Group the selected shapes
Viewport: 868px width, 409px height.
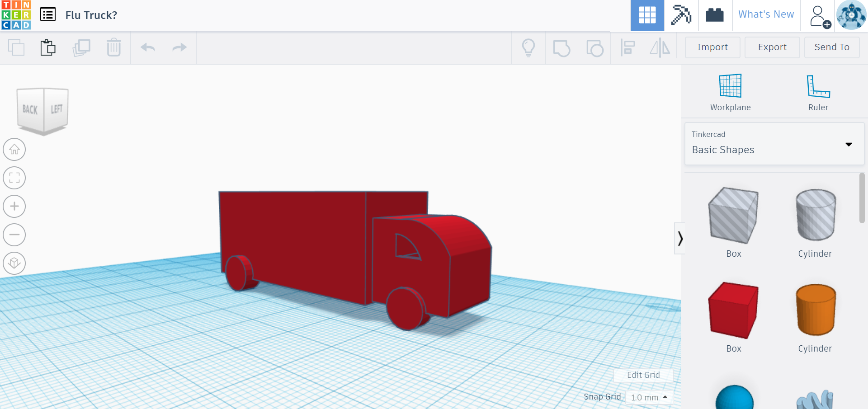[x=562, y=48]
